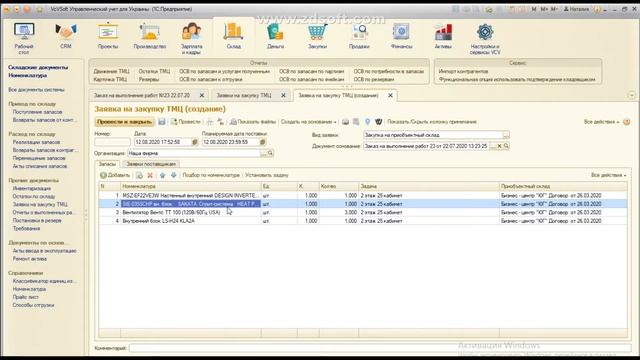The width and height of the screenshot is (640, 360).
Task: Click into the Номер field
Action: click(112, 142)
